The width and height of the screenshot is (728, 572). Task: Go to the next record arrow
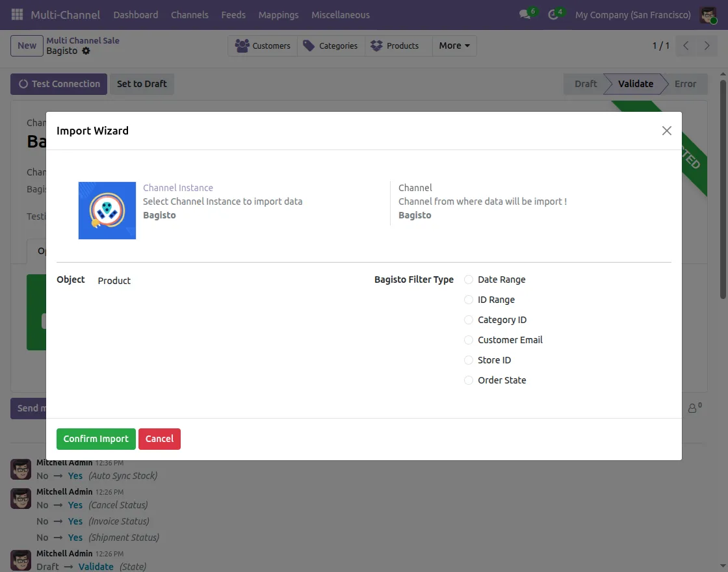(707, 45)
